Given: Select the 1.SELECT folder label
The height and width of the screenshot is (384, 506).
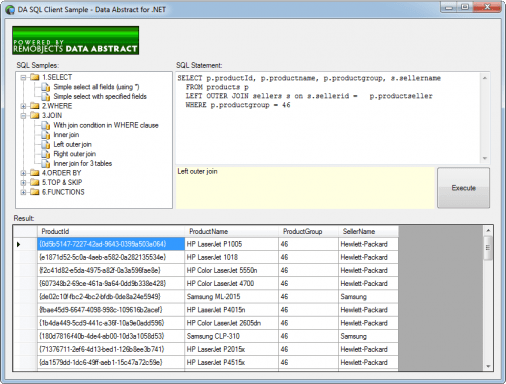Looking at the screenshot, I should point(57,77).
